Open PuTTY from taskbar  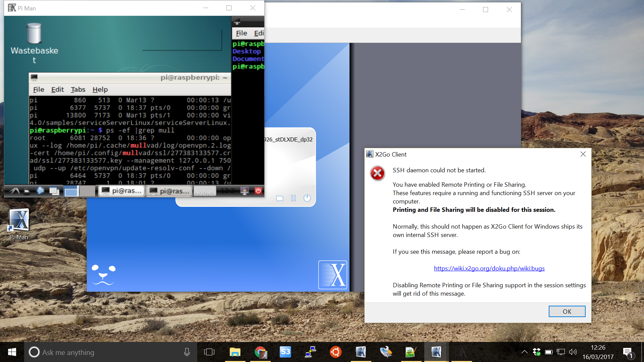(311, 352)
